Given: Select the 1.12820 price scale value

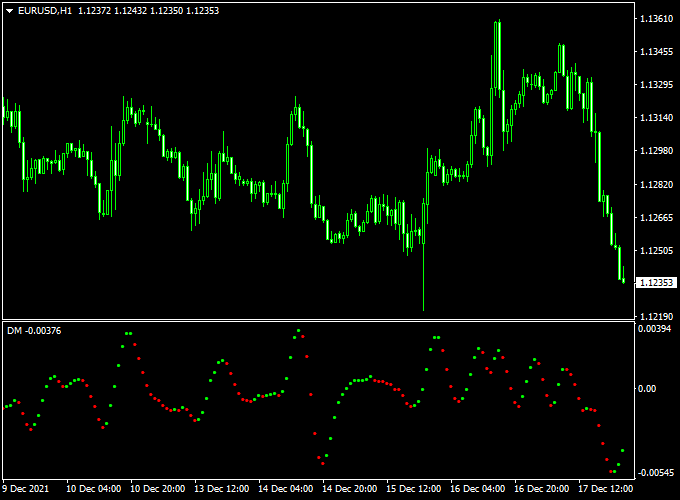Looking at the screenshot, I should pos(657,185).
